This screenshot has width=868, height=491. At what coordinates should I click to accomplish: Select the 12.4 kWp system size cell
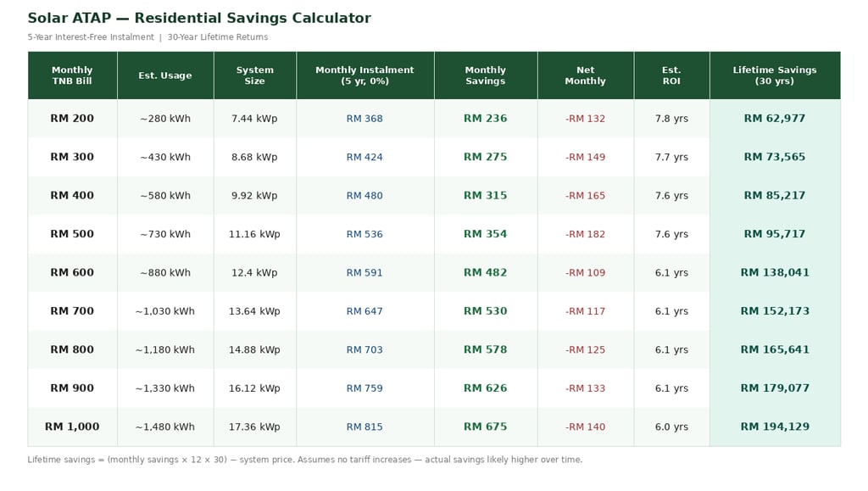254,273
